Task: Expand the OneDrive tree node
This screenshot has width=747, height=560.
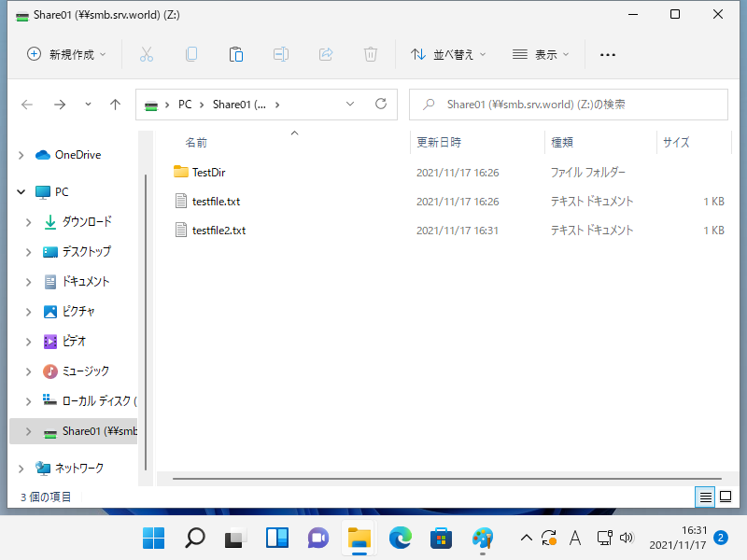Action: pos(21,155)
